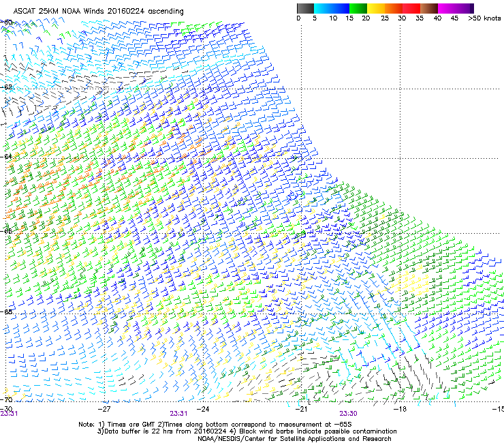Click the longitude label '-18'

tap(400, 409)
